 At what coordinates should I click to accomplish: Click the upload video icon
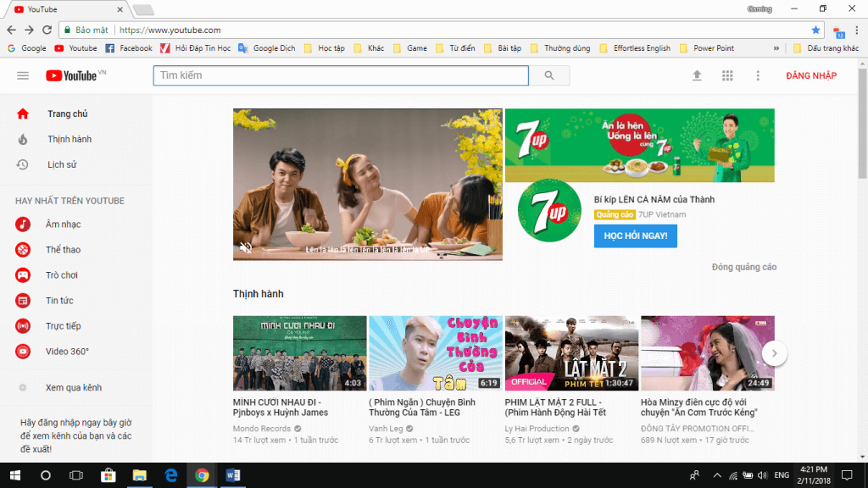point(697,75)
